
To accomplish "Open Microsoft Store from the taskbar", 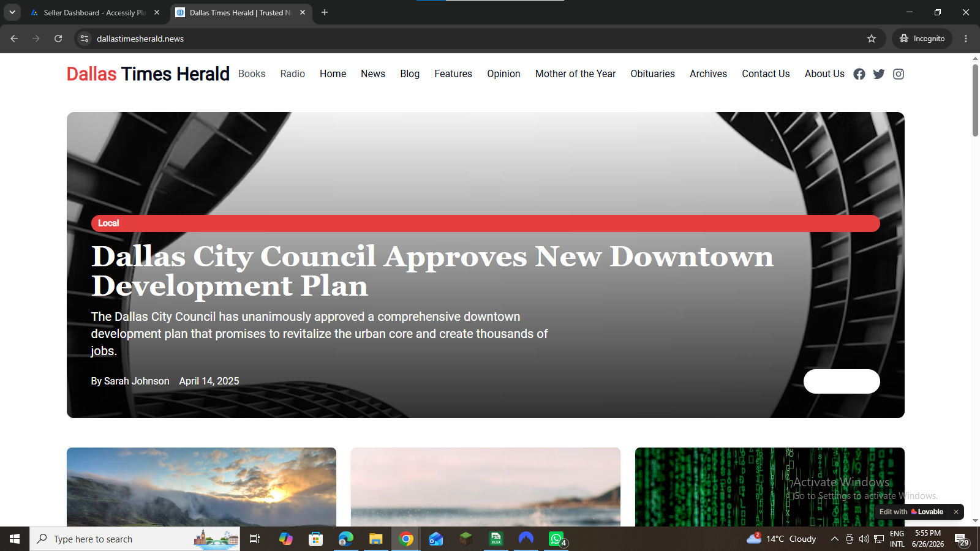I will tap(315, 539).
